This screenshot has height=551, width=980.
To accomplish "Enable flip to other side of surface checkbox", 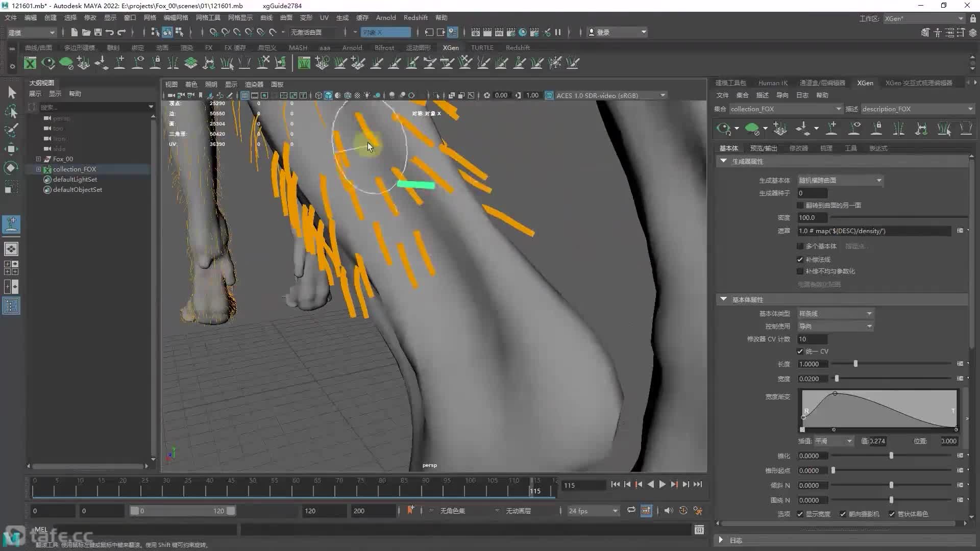I will [x=800, y=205].
